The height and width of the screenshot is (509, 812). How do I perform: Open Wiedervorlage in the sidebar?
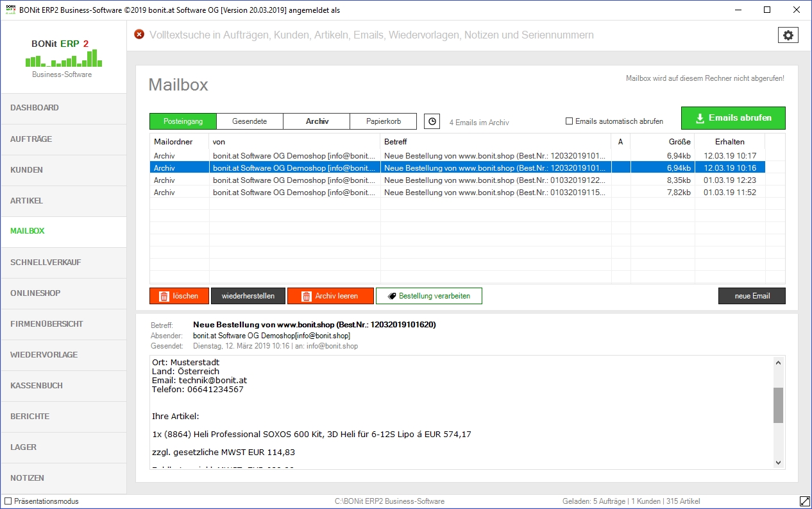(63, 354)
